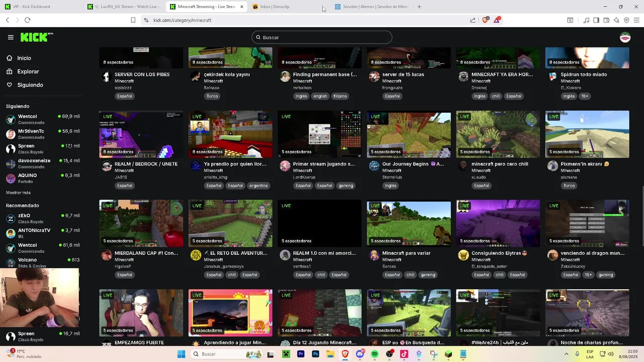Open Premiere Pro from the taskbar
Image resolution: width=644 pixels, height=362 pixels.
(301, 354)
